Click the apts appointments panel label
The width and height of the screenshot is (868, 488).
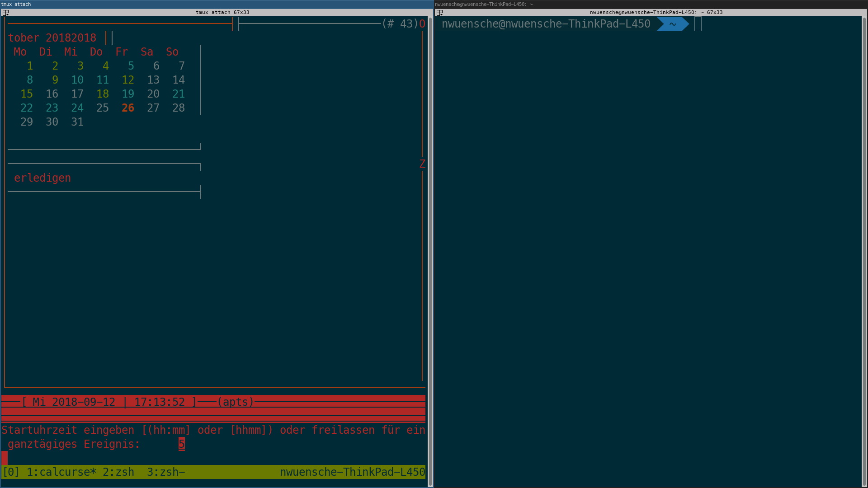click(x=235, y=402)
